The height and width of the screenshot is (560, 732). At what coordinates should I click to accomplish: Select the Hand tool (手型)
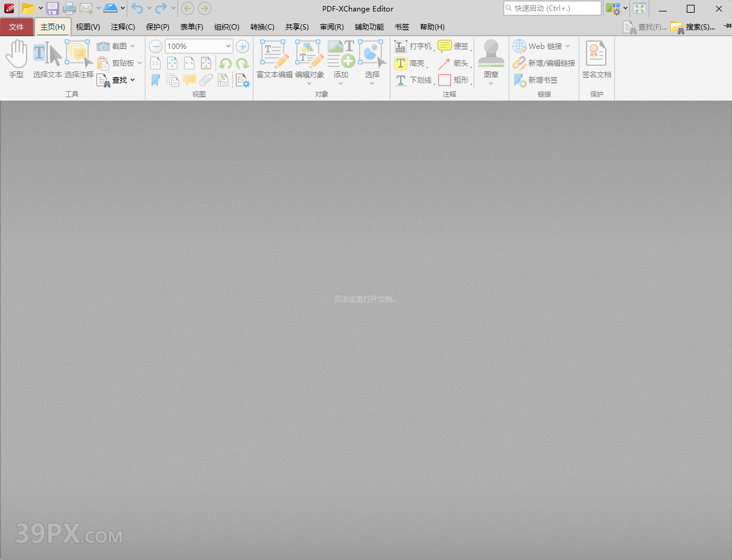click(x=16, y=59)
